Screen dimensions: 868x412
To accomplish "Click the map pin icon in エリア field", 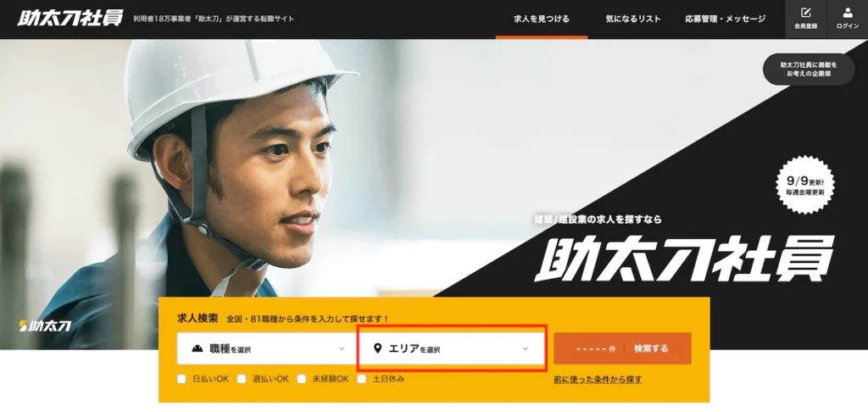I will 378,348.
